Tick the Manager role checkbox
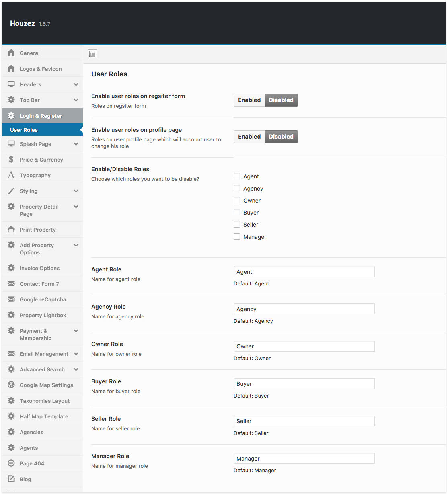448x494 pixels. pos(237,236)
